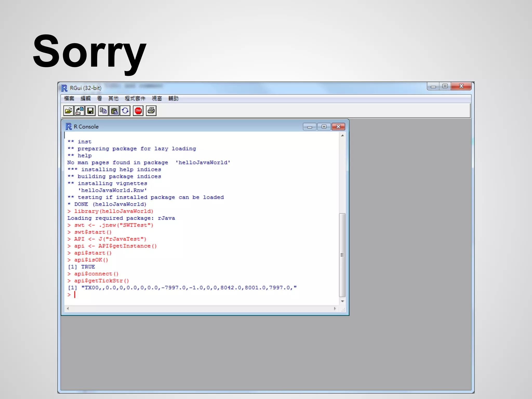Click the text '** installing vignettes'
The width and height of the screenshot is (532, 399).
(x=107, y=183)
